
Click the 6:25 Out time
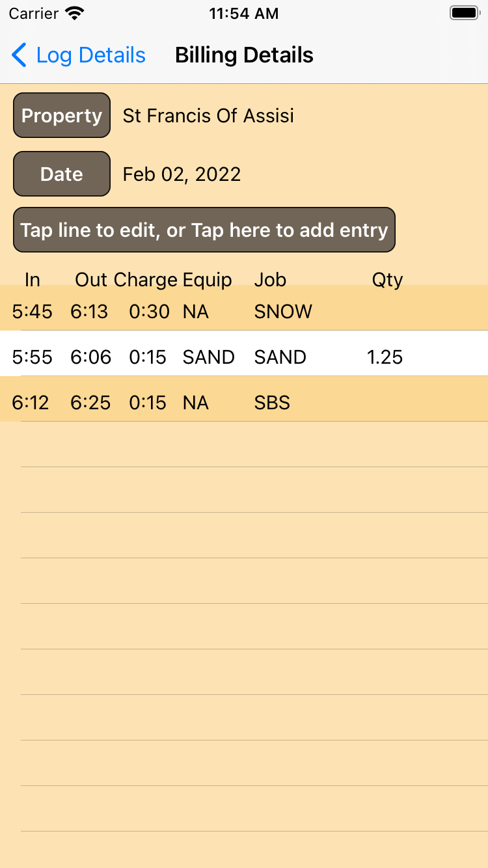(90, 403)
